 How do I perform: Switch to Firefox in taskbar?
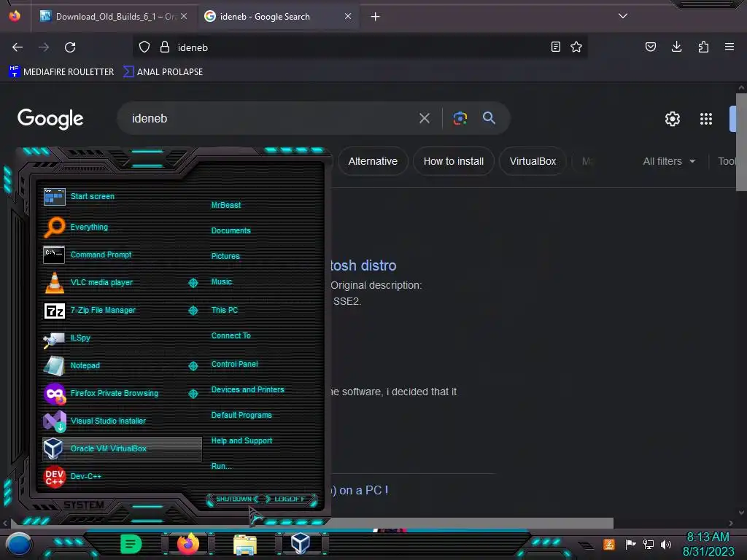(x=188, y=544)
